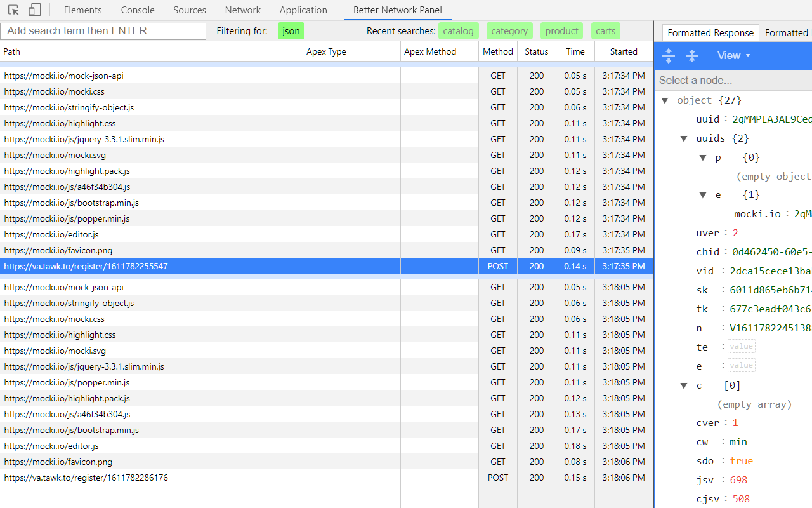Viewport: 812px width, 508px height.
Task: Click the cw value min
Action: [x=738, y=442]
